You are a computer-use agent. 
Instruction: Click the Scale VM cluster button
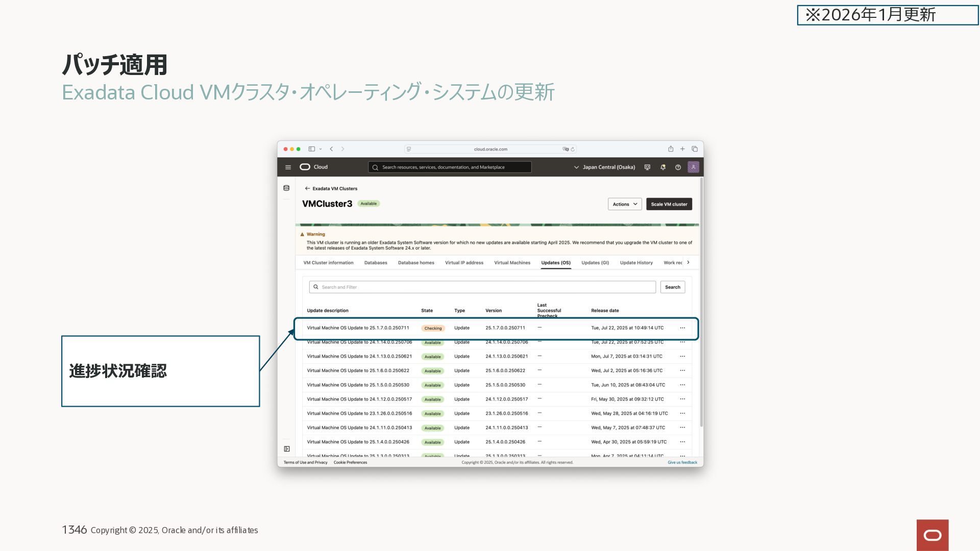click(x=669, y=204)
